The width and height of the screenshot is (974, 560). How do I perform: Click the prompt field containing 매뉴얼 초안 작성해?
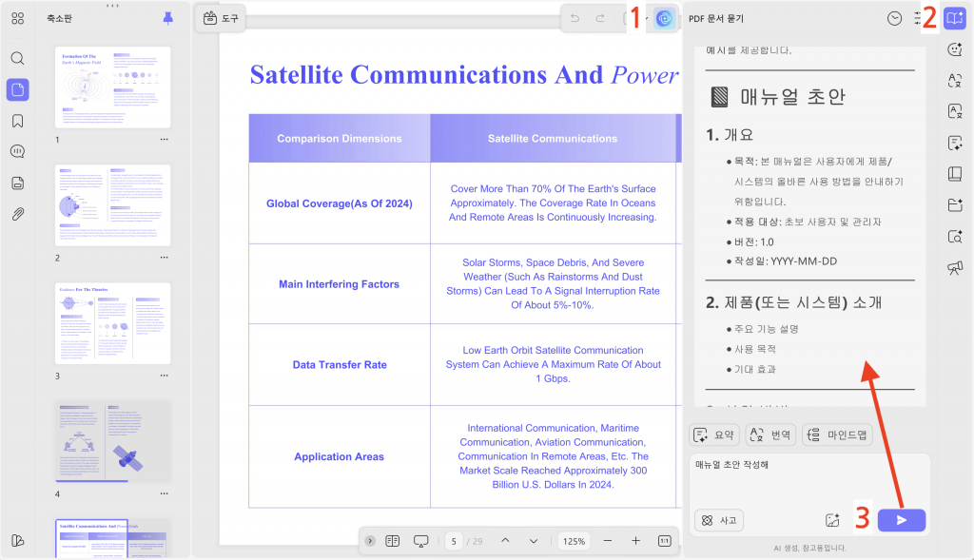pos(809,480)
